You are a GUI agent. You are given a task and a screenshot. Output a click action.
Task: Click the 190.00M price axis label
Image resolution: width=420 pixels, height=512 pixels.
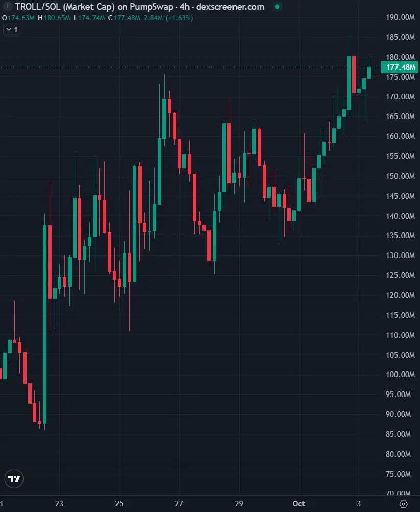click(x=400, y=17)
